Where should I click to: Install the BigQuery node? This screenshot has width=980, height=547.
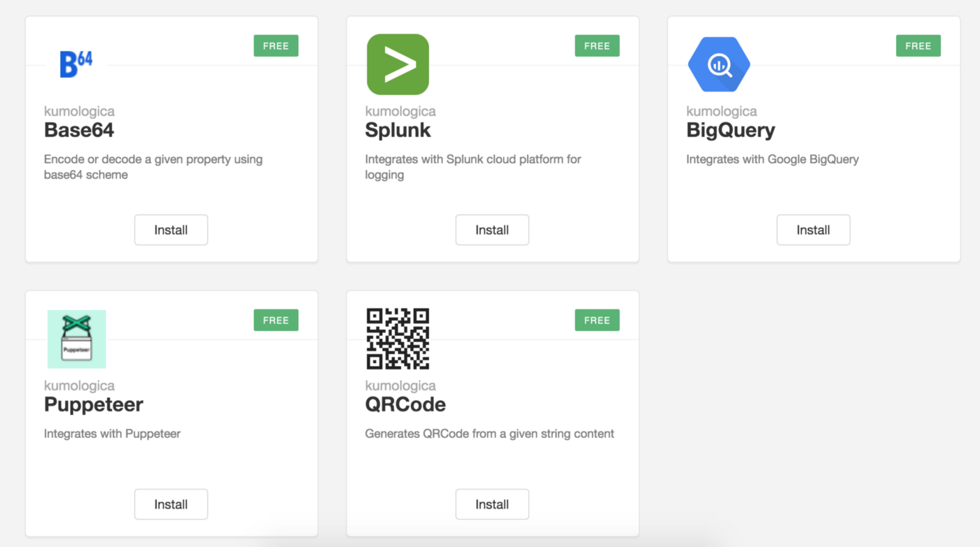813,230
